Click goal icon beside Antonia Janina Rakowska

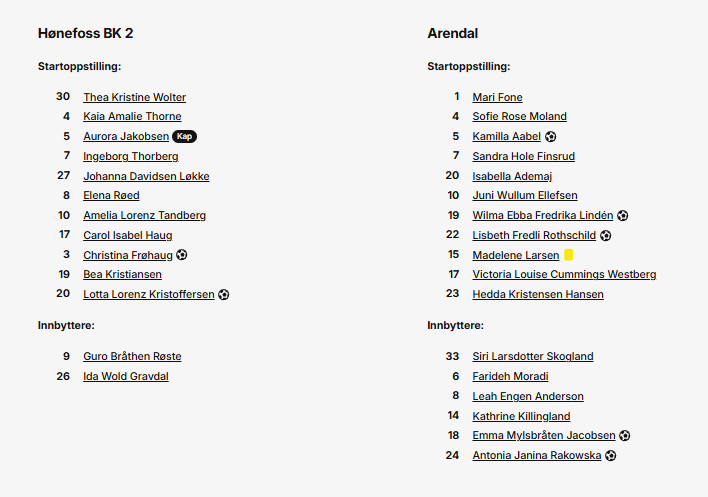(611, 456)
